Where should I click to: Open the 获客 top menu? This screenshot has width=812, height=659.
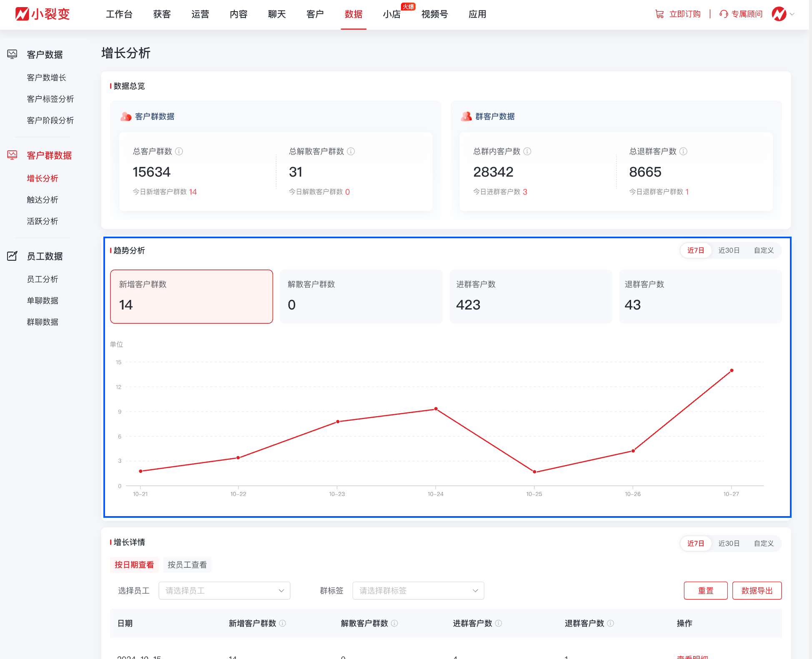click(x=162, y=14)
